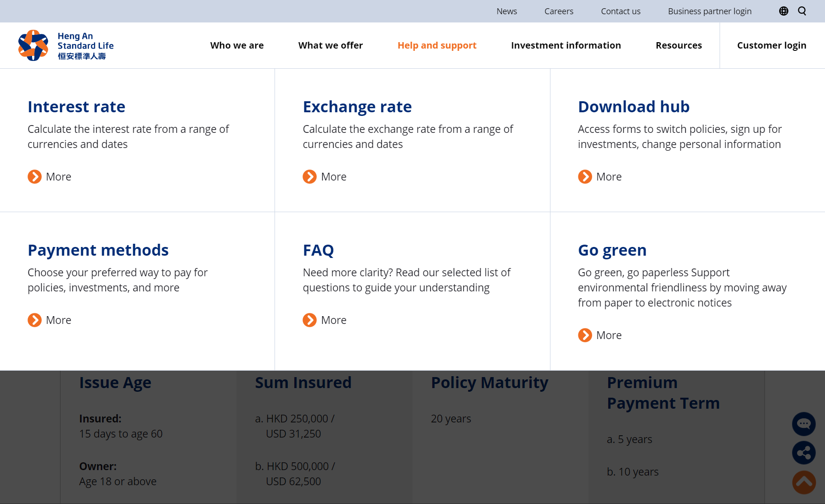
Task: Click the globe language selector icon
Action: pyautogui.click(x=783, y=11)
